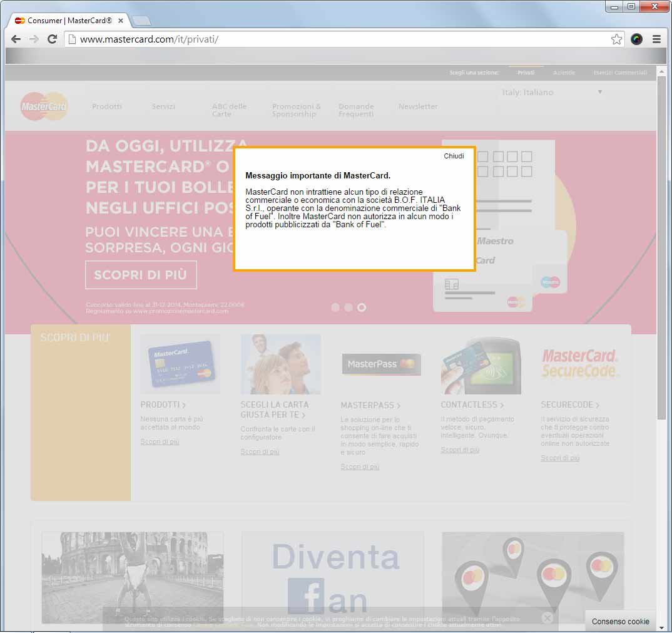
Task: Click the browser back arrow
Action: coord(16,39)
